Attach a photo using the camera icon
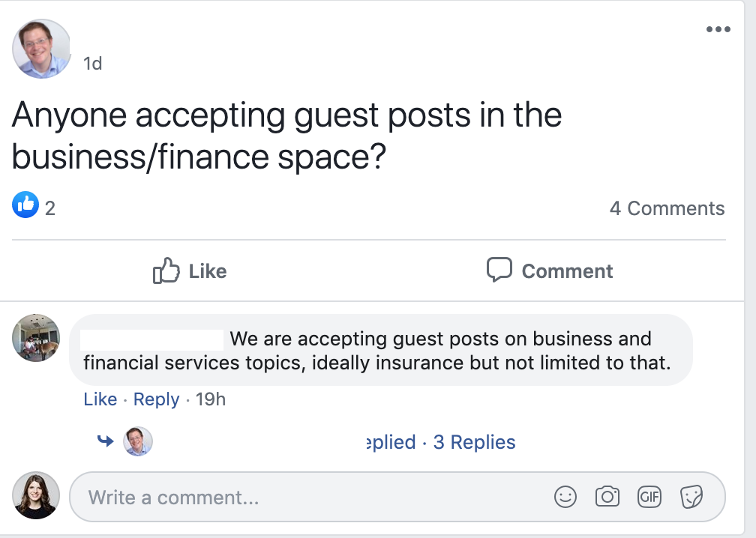 point(607,496)
